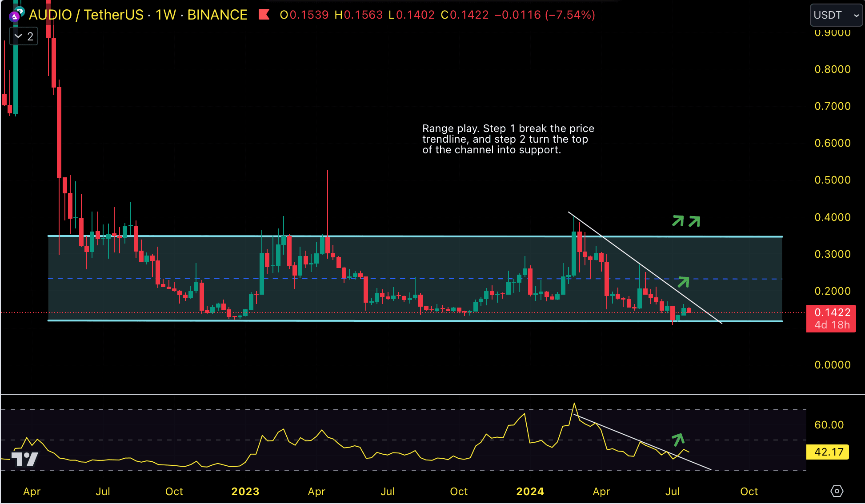Click the AUDIO coin logo icon
The width and height of the screenshot is (865, 504).
(15, 16)
